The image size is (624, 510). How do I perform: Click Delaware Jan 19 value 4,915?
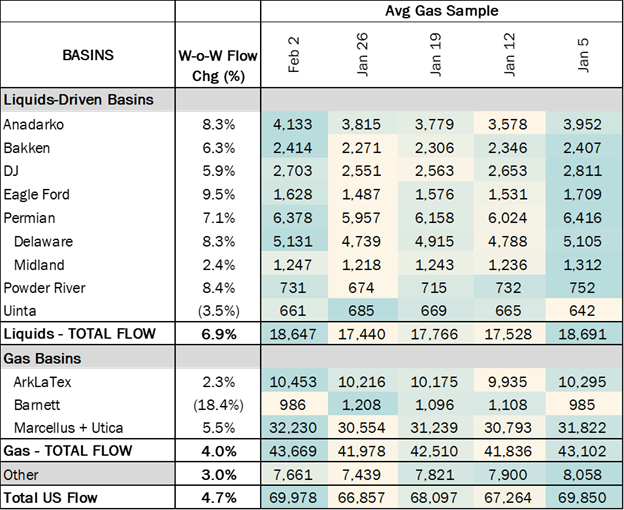[x=434, y=241]
